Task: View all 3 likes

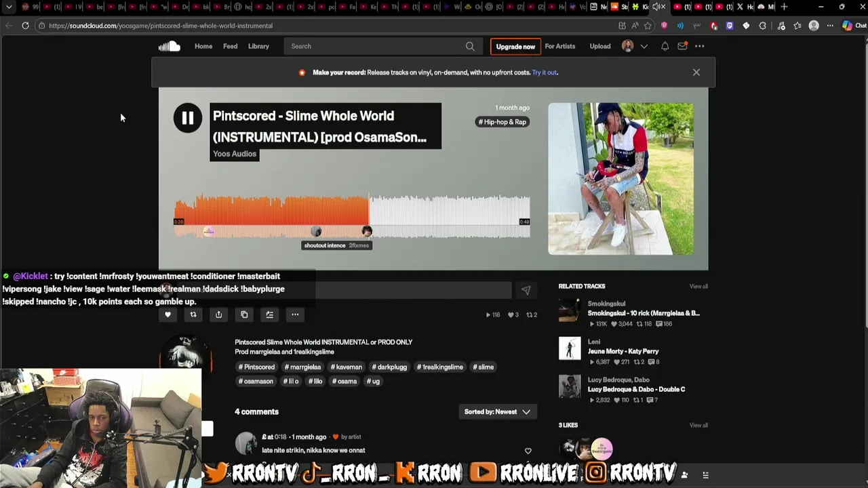Action: 698,426
